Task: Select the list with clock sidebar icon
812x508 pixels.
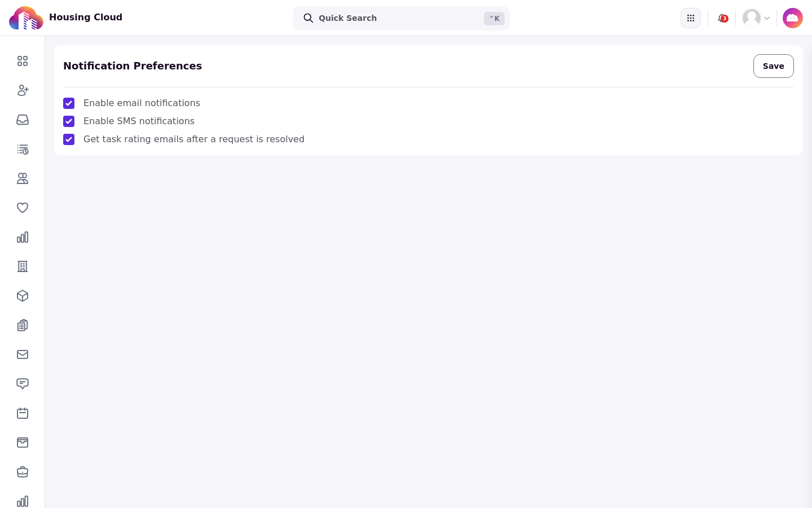Action: (23, 149)
